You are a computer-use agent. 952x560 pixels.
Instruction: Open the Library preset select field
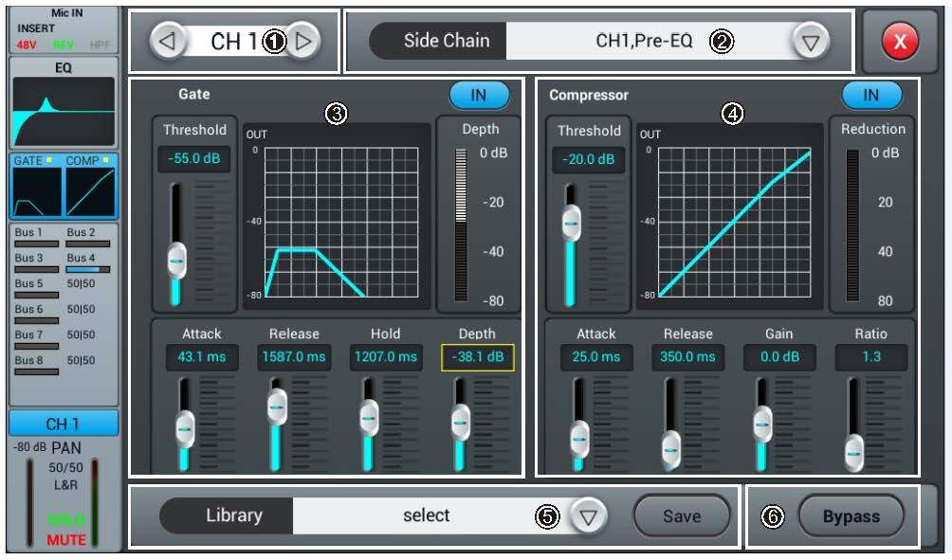tap(427, 516)
